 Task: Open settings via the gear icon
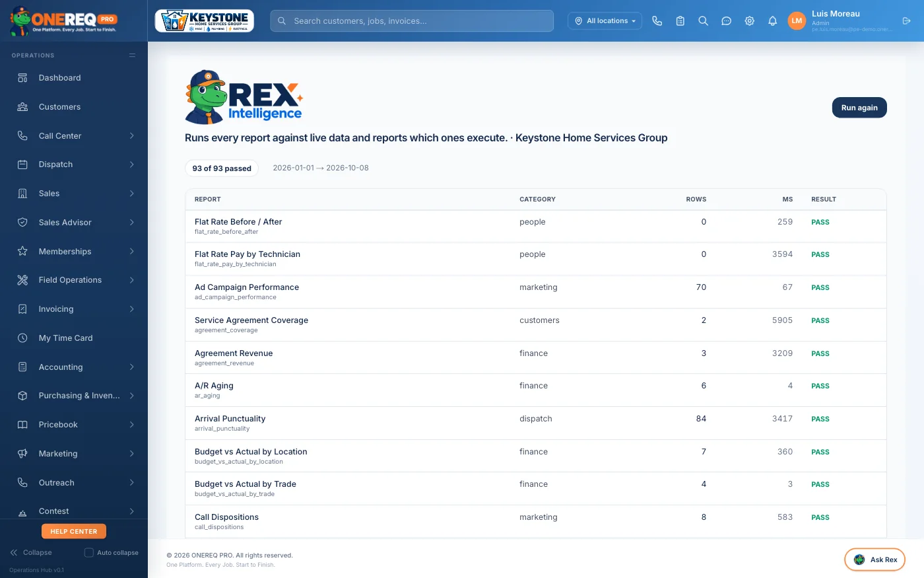tap(750, 21)
